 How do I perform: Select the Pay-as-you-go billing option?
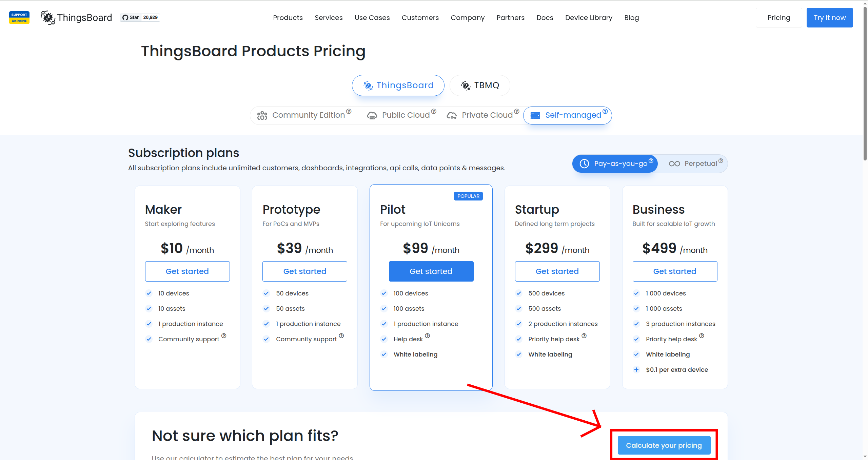tap(615, 164)
